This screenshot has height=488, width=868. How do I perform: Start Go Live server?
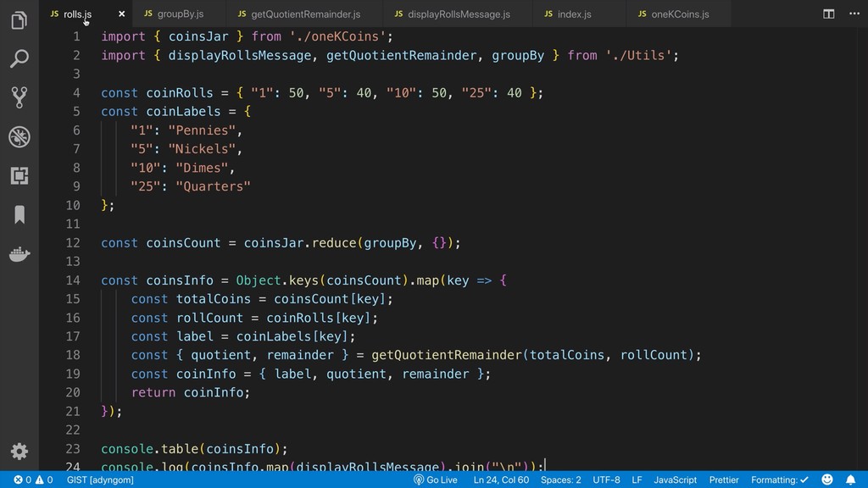point(436,480)
